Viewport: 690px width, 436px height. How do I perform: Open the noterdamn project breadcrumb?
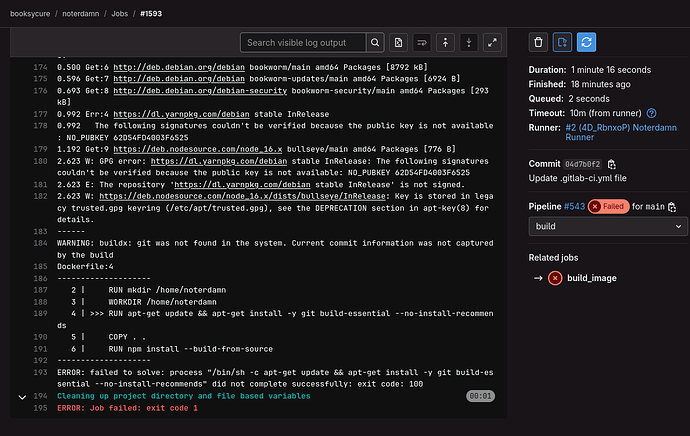[x=80, y=12]
